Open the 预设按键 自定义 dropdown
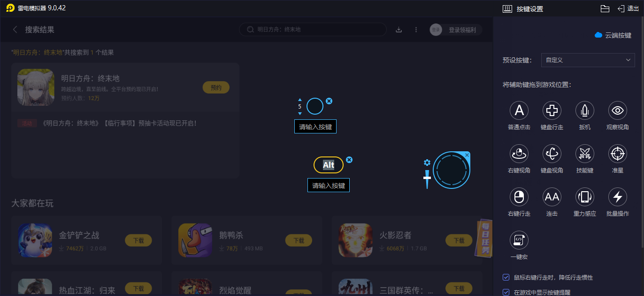The height and width of the screenshot is (296, 644). click(x=588, y=60)
